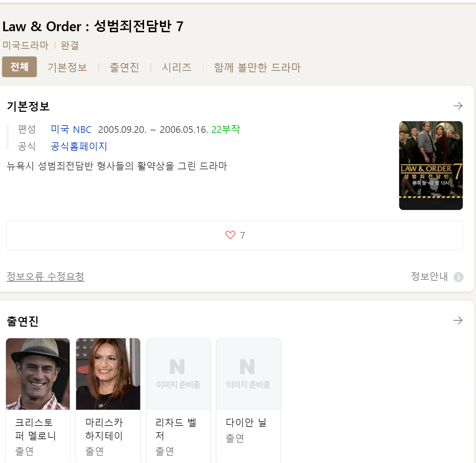Click the 2006.05.16. end date
476x463 pixels.
(184, 130)
